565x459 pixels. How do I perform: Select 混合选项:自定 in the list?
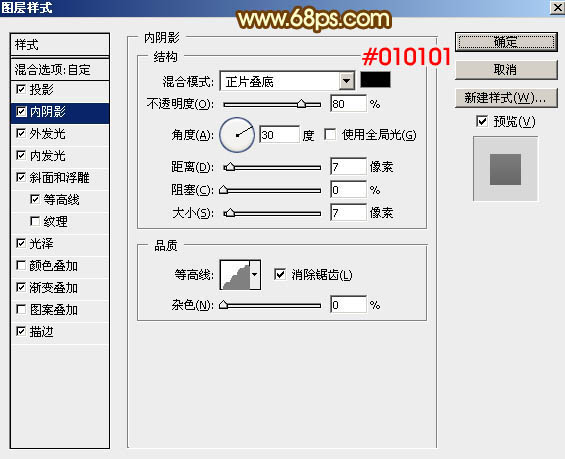[60, 69]
